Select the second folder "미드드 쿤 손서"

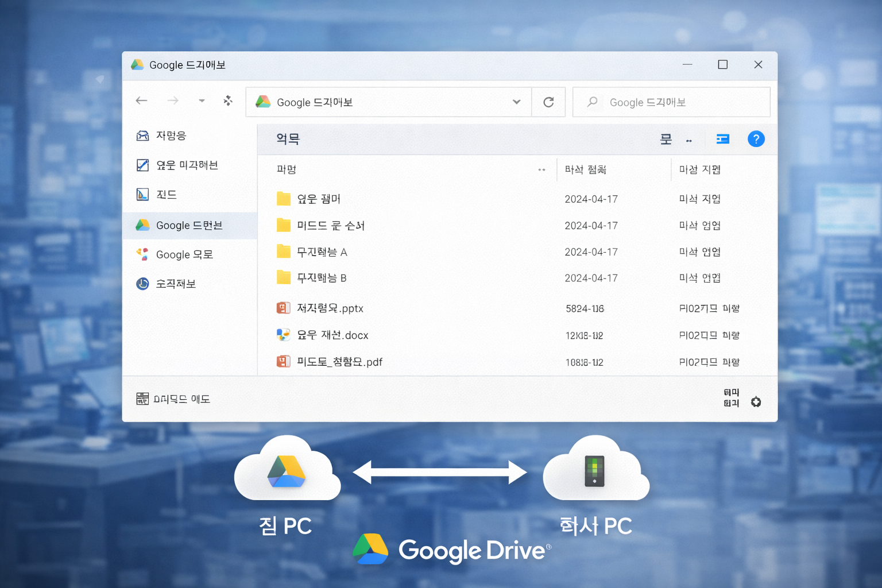click(331, 226)
